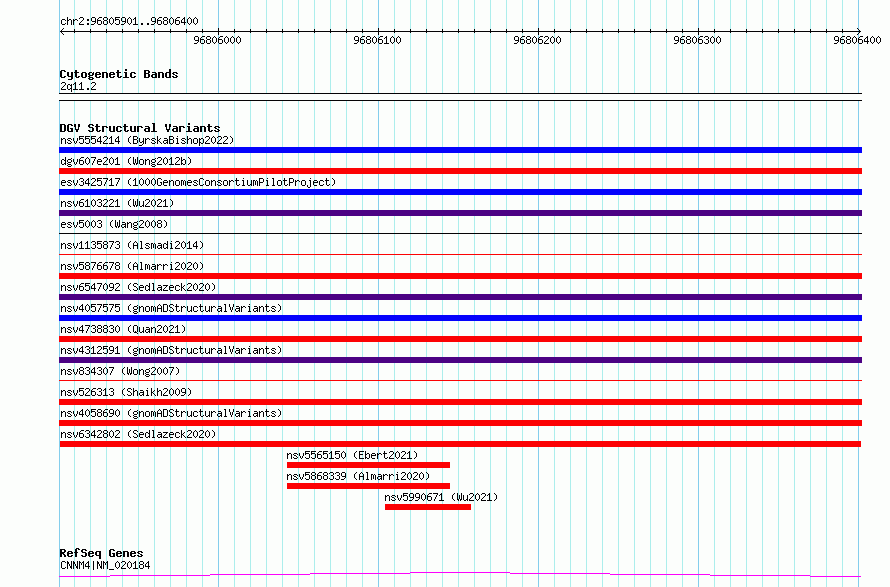Click ruler position 96806200
The image size is (890, 587).
coord(538,40)
